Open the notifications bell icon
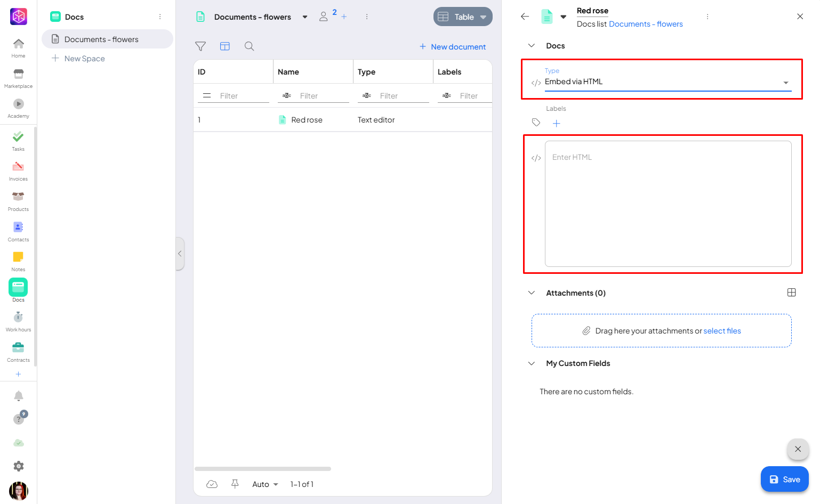The image size is (820, 504). coord(19,396)
